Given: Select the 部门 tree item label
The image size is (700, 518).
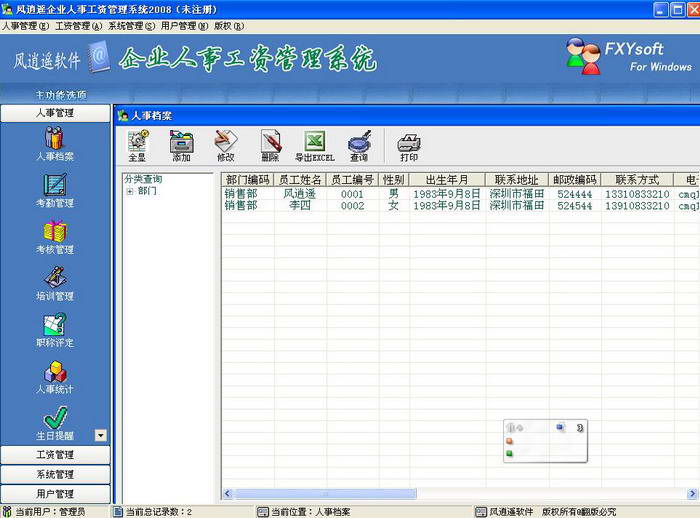Looking at the screenshot, I should pyautogui.click(x=147, y=191).
